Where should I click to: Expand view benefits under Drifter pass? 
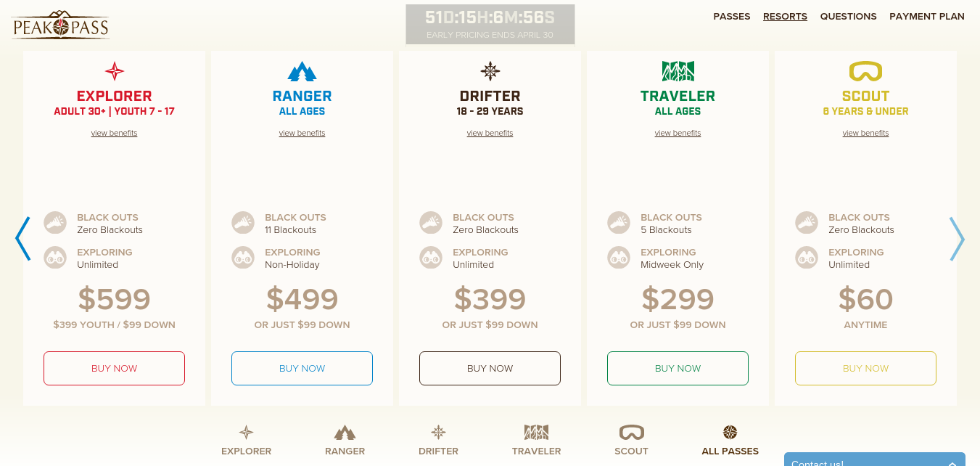click(x=490, y=133)
